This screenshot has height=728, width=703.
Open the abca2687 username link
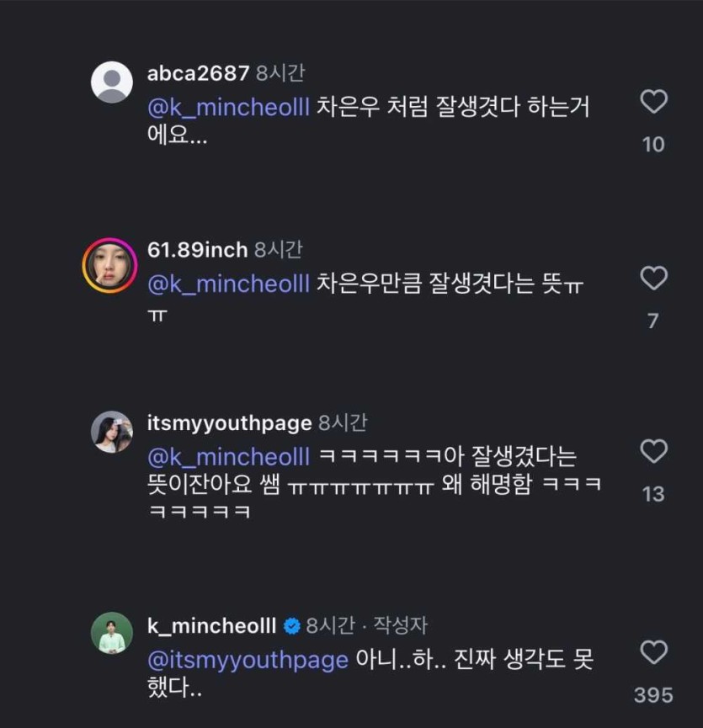tap(198, 74)
